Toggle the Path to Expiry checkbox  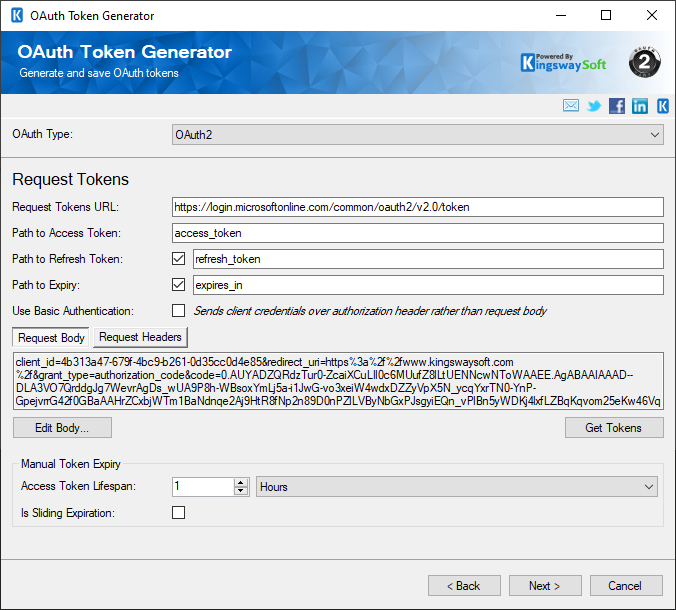[x=179, y=285]
